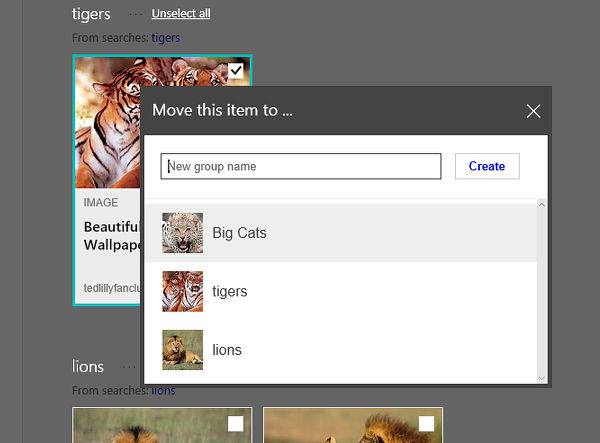This screenshot has width=600, height=443.
Task: Open the lions group ellipsis menu
Action: [x=129, y=367]
